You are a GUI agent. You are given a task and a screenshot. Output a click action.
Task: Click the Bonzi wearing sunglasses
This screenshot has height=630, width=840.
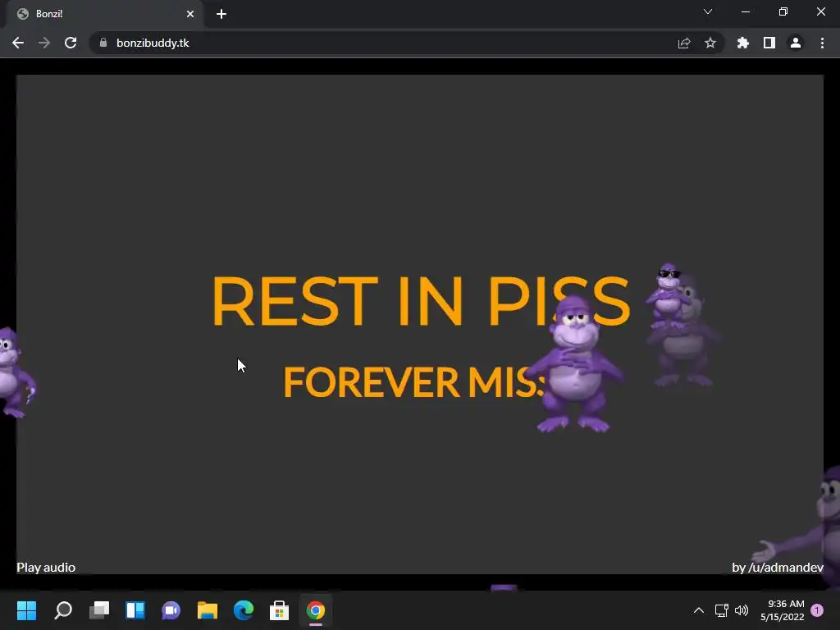668,295
